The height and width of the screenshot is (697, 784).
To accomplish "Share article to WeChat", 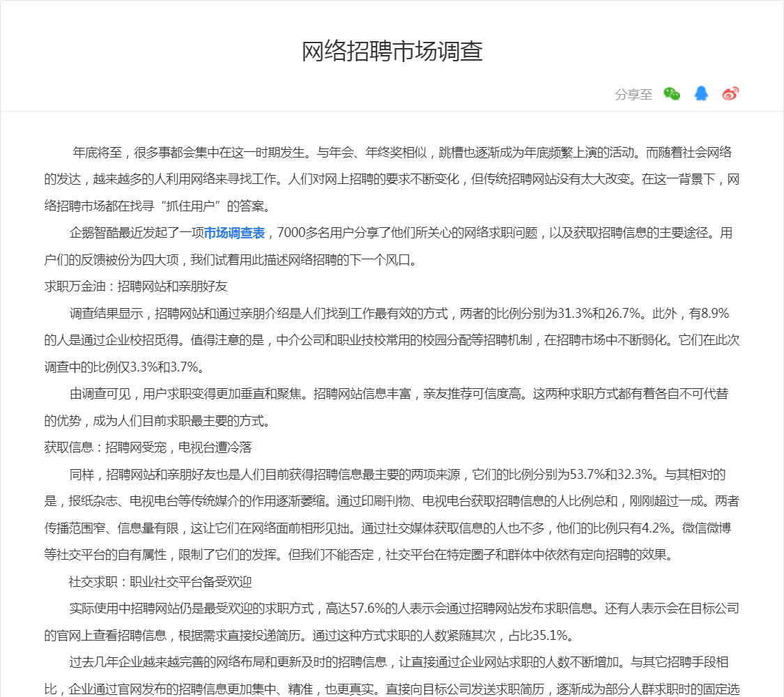I will 672,93.
